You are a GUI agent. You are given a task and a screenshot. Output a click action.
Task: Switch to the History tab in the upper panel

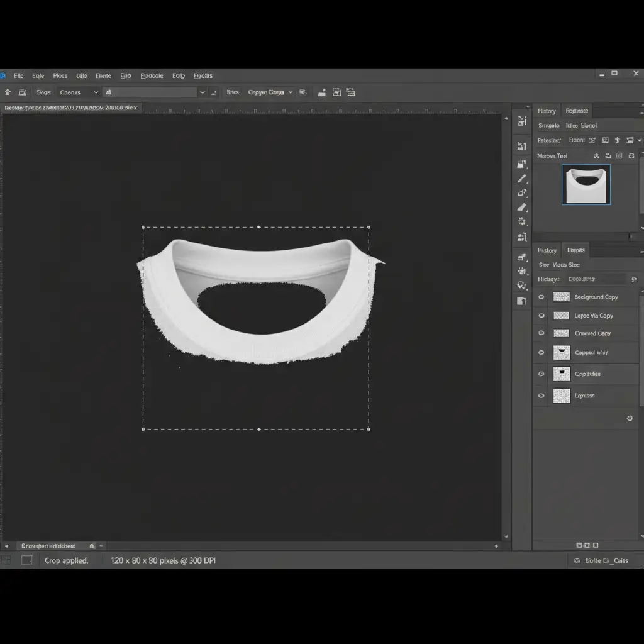click(547, 111)
